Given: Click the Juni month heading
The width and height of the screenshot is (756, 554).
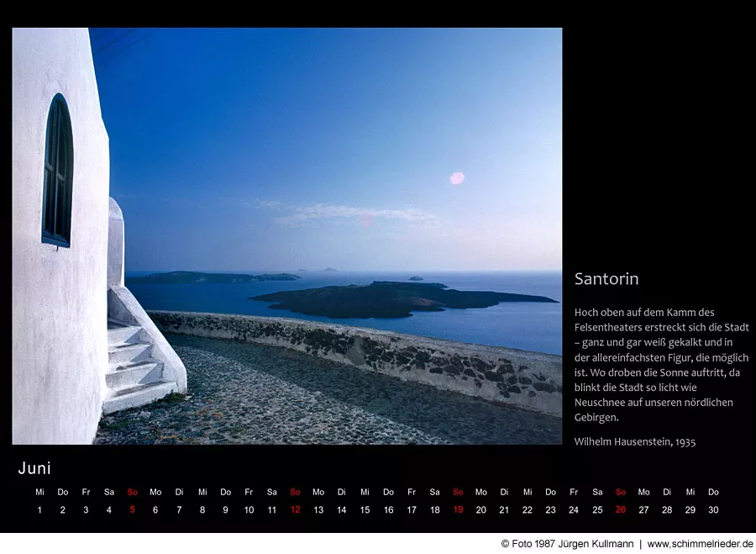Looking at the screenshot, I should click(34, 468).
